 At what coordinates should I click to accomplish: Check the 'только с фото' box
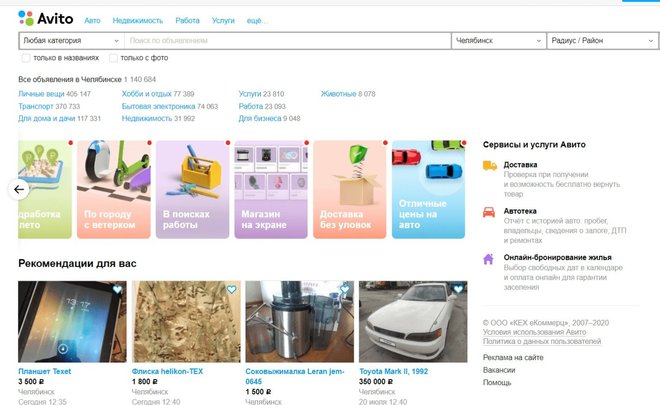pos(114,58)
